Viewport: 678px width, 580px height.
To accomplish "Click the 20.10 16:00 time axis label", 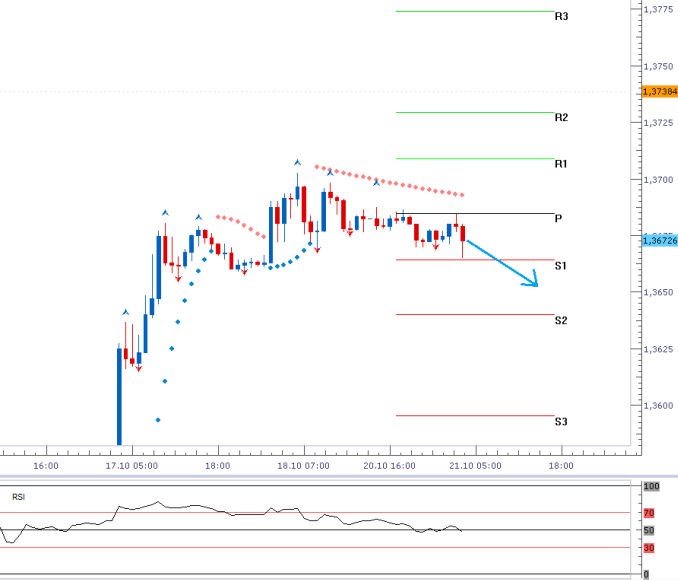I will coord(389,466).
